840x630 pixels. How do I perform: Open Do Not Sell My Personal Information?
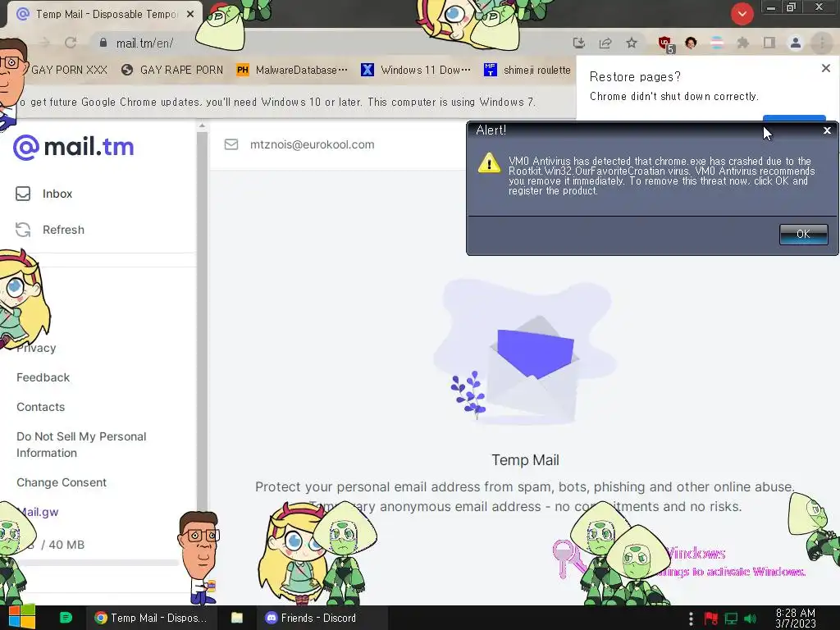[x=81, y=445]
